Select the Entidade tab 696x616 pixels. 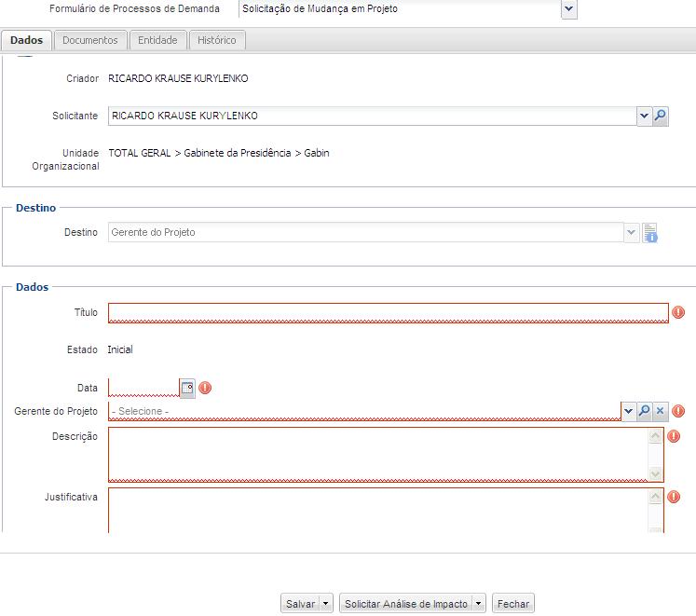tap(157, 40)
